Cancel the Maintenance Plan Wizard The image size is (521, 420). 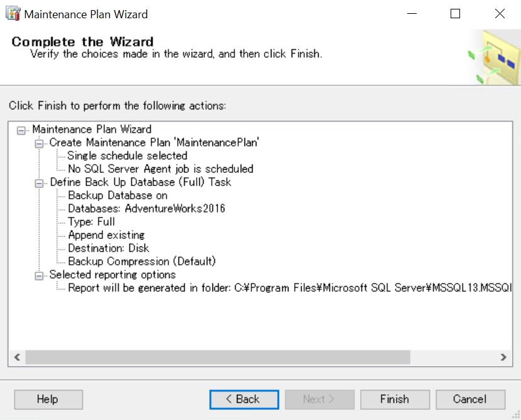(471, 399)
